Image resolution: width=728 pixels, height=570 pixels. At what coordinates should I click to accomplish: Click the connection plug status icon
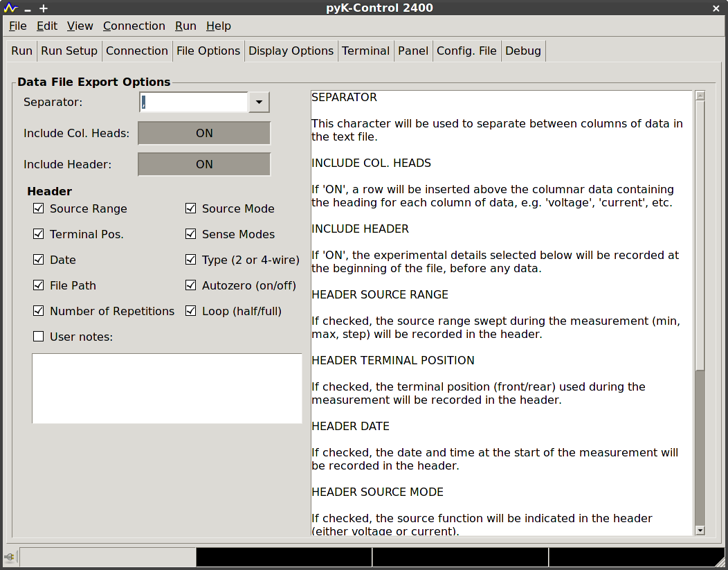point(9,557)
